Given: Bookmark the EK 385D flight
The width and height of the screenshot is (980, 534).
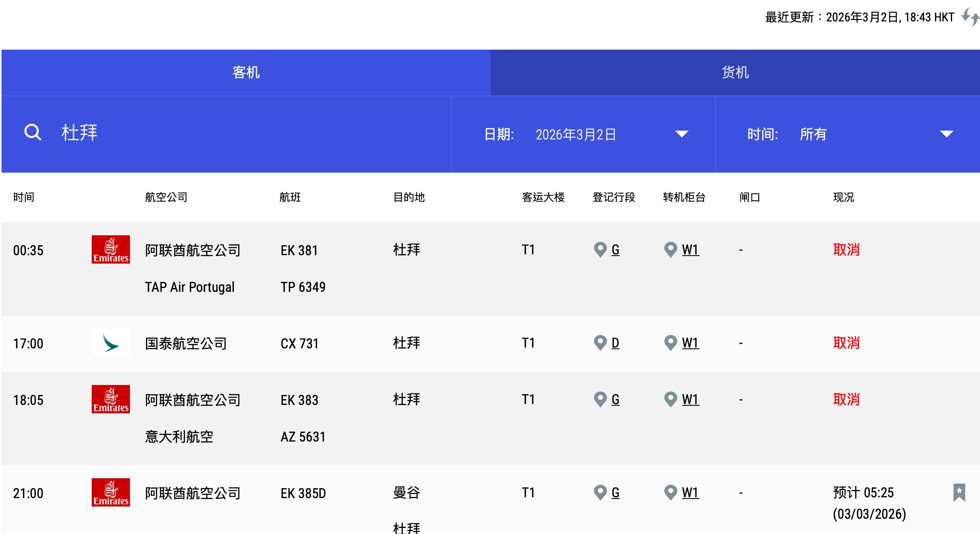Looking at the screenshot, I should pos(959,492).
